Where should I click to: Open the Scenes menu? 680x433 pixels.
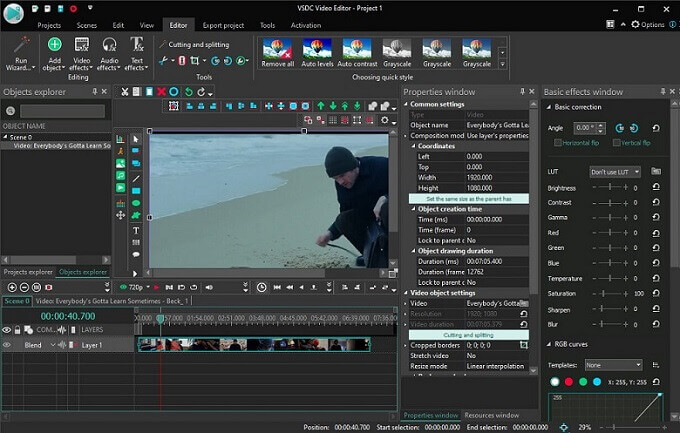point(87,25)
